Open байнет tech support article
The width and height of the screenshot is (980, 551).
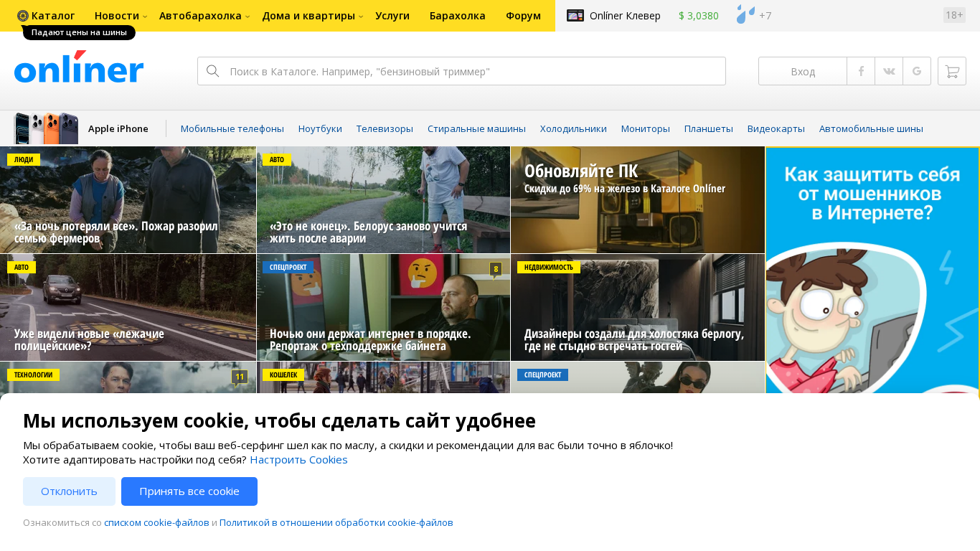tap(383, 307)
